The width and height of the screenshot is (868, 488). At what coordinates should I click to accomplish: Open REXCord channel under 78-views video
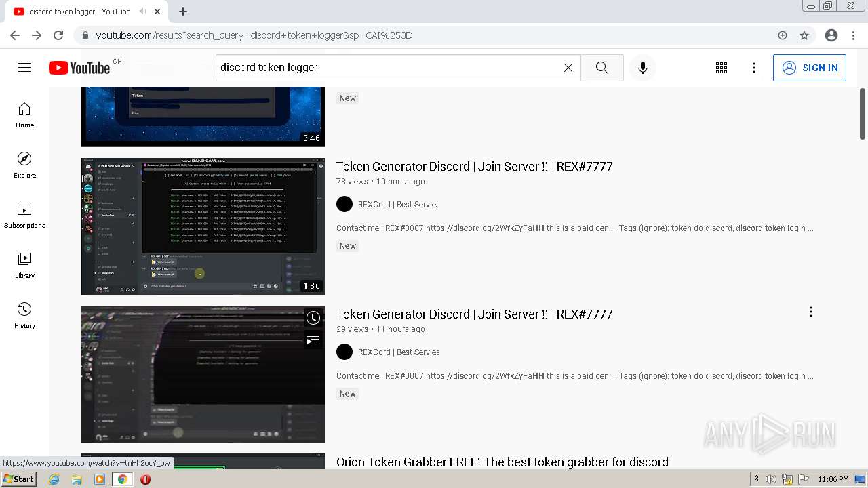399,205
